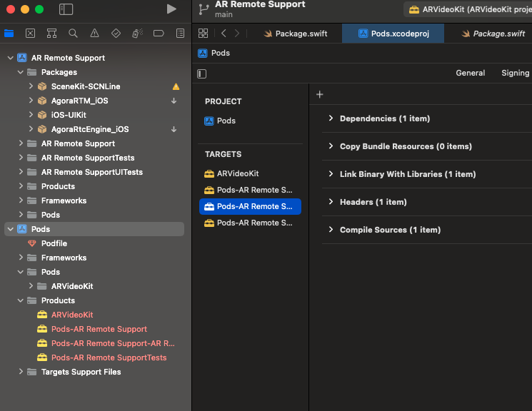
Task: Go forward with the right chevron
Action: click(237, 34)
